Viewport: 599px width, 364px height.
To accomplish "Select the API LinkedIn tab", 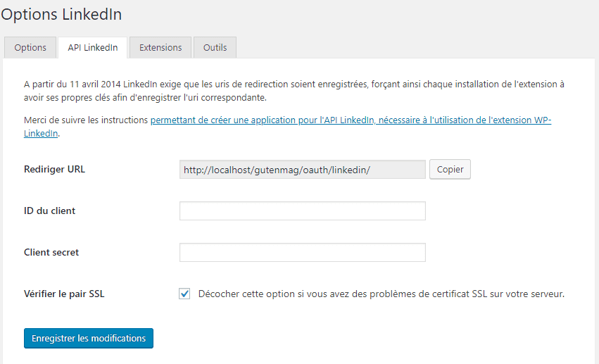I will point(92,47).
